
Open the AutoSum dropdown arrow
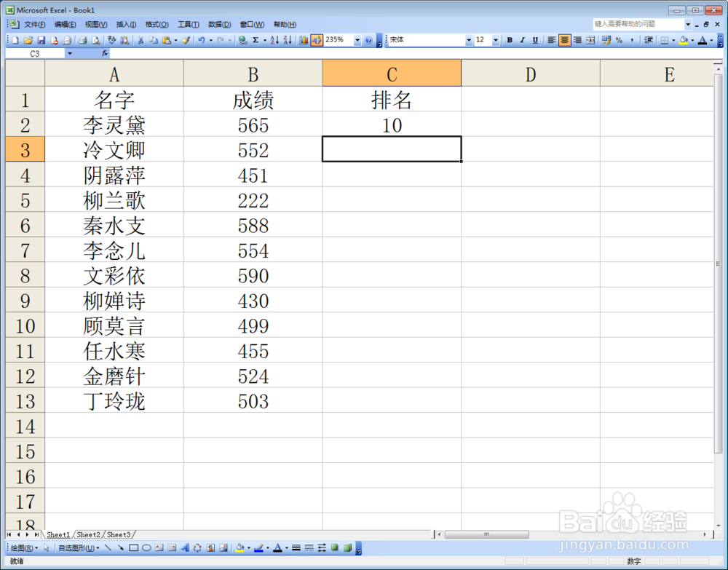pyautogui.click(x=265, y=40)
